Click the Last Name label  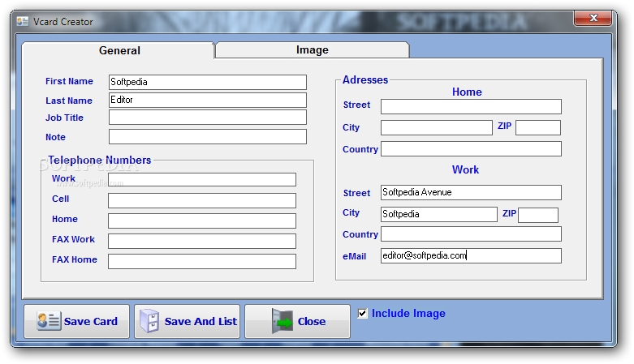[69, 101]
